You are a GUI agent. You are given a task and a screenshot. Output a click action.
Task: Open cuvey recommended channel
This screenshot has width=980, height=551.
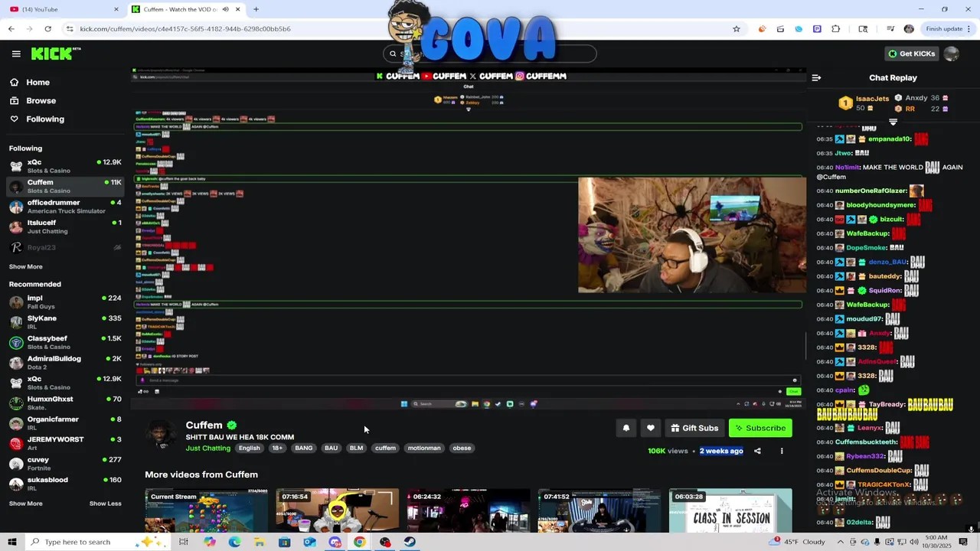(65, 464)
